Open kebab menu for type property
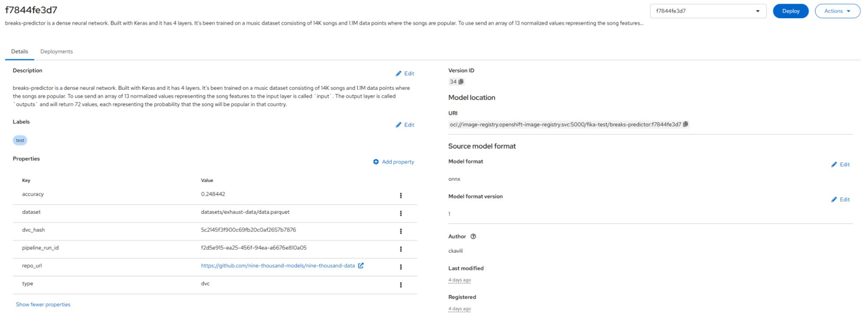The width and height of the screenshot is (868, 320). tap(400, 285)
